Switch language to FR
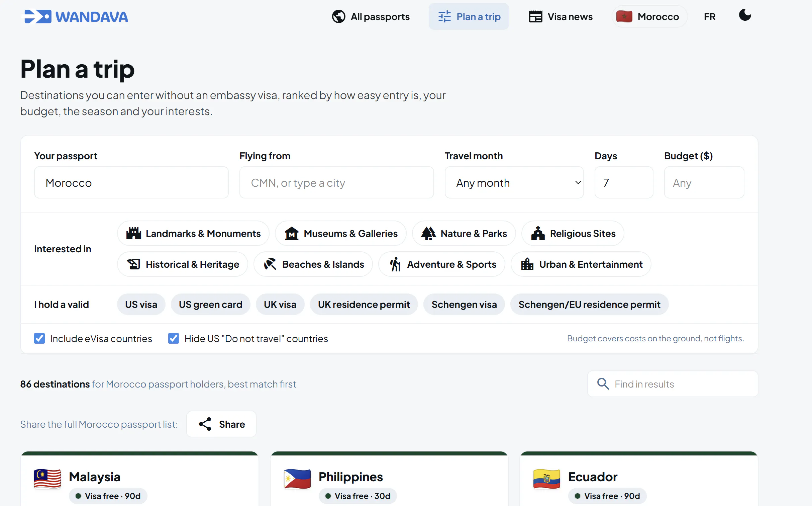Image resolution: width=812 pixels, height=506 pixels. tap(710, 17)
